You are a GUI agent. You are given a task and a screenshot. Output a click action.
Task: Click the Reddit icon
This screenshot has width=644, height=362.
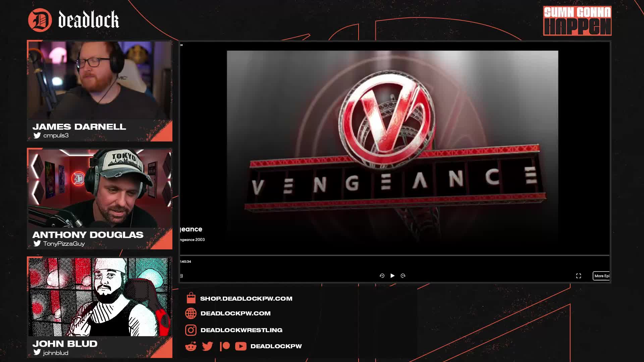point(191,346)
